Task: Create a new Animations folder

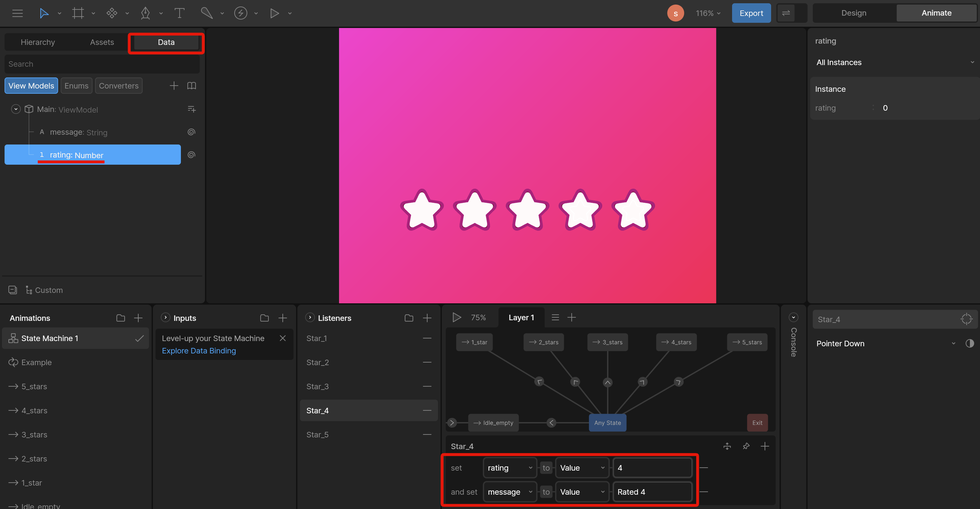Action: click(x=121, y=318)
